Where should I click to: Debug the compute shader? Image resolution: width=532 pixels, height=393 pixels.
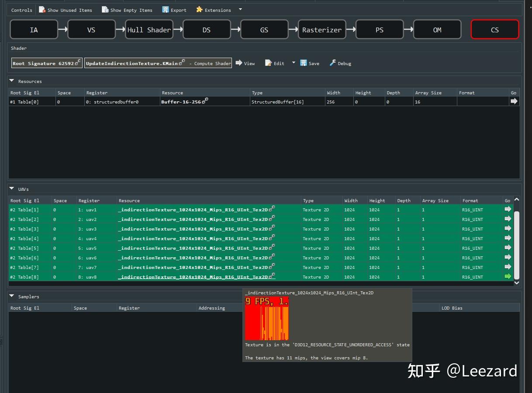click(340, 63)
